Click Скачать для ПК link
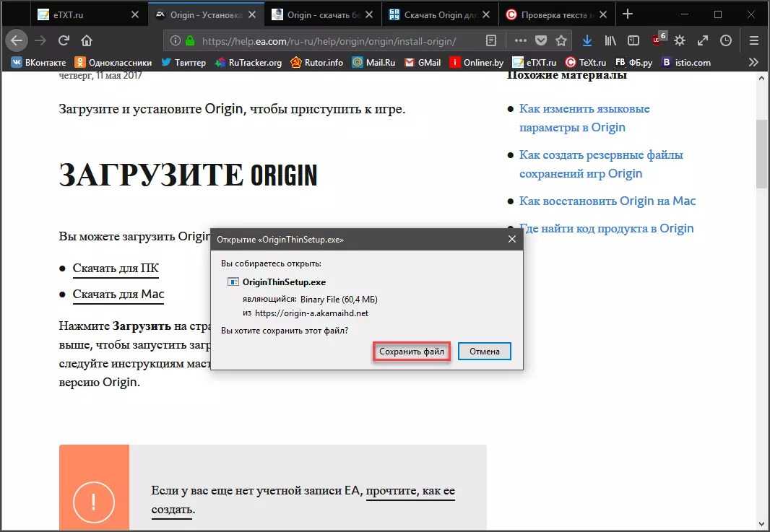This screenshot has width=770, height=532. point(116,268)
